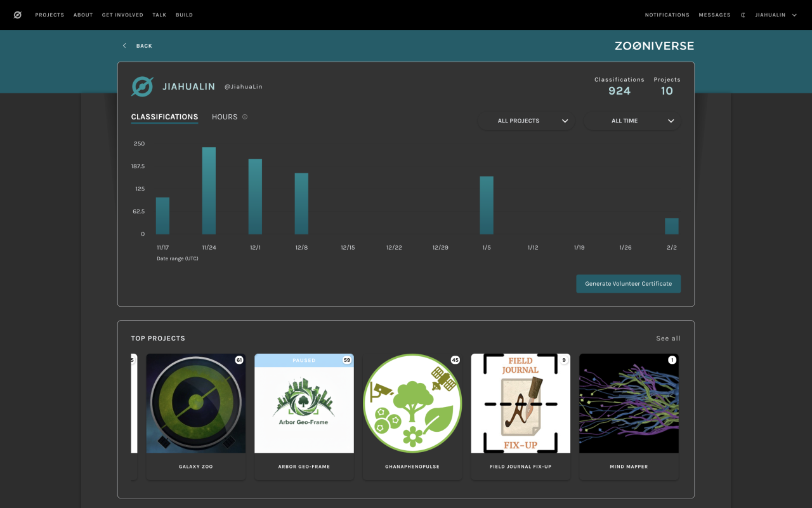Click the 62.5 y-axis label
This screenshot has width=812, height=508.
pyautogui.click(x=139, y=211)
